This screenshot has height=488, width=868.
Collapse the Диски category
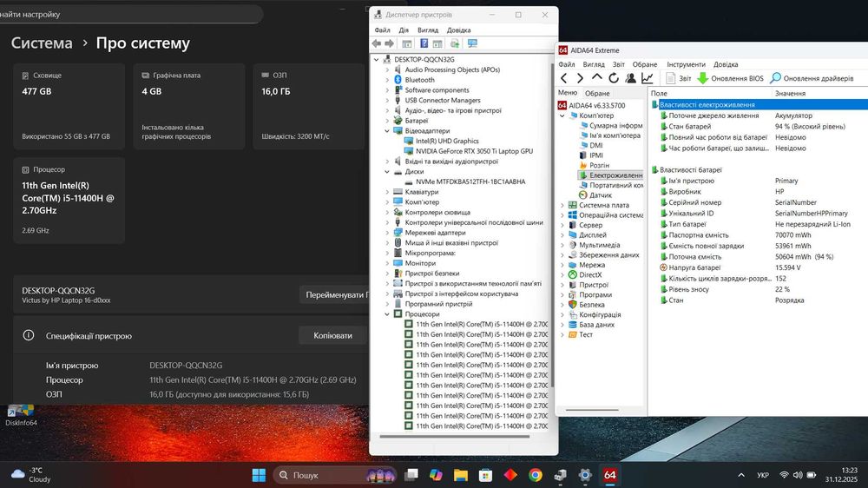(387, 171)
